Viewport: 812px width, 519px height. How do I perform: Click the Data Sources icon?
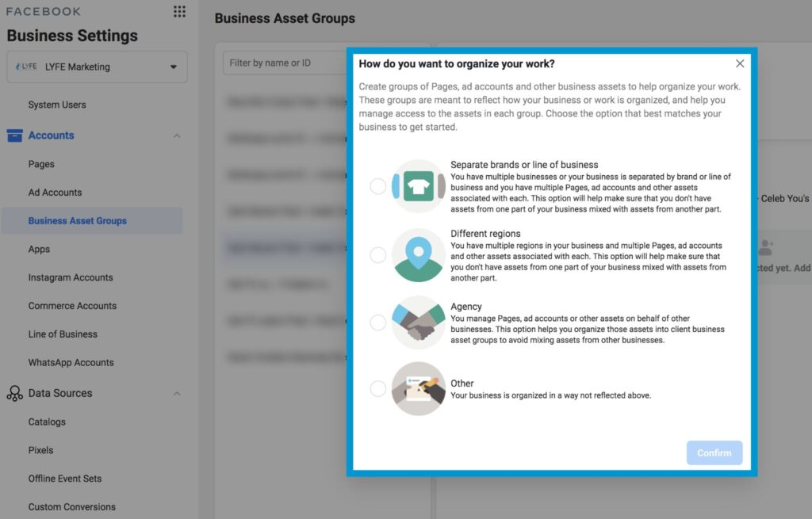14,394
